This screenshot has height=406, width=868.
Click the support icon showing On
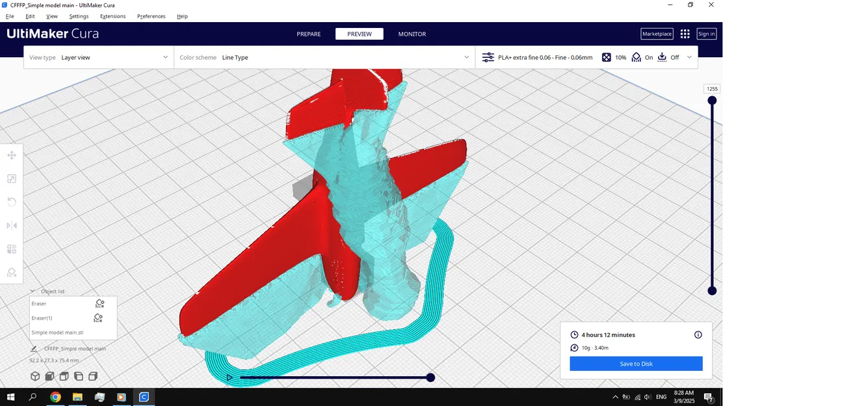pyautogui.click(x=637, y=57)
